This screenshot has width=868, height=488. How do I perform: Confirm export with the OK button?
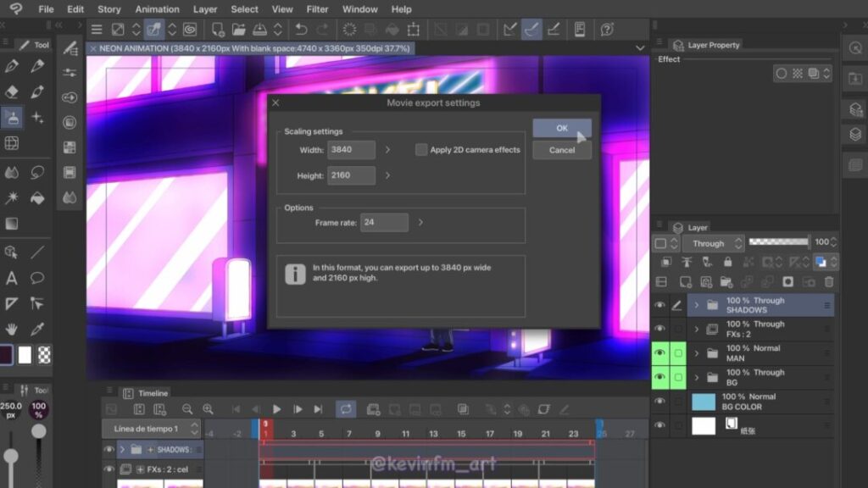[561, 128]
